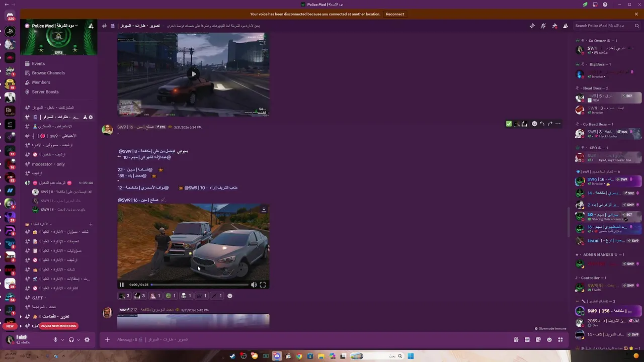The height and width of the screenshot is (362, 644).
Task: Open member with Hack Hunter status
Action: pyautogui.click(x=608, y=134)
